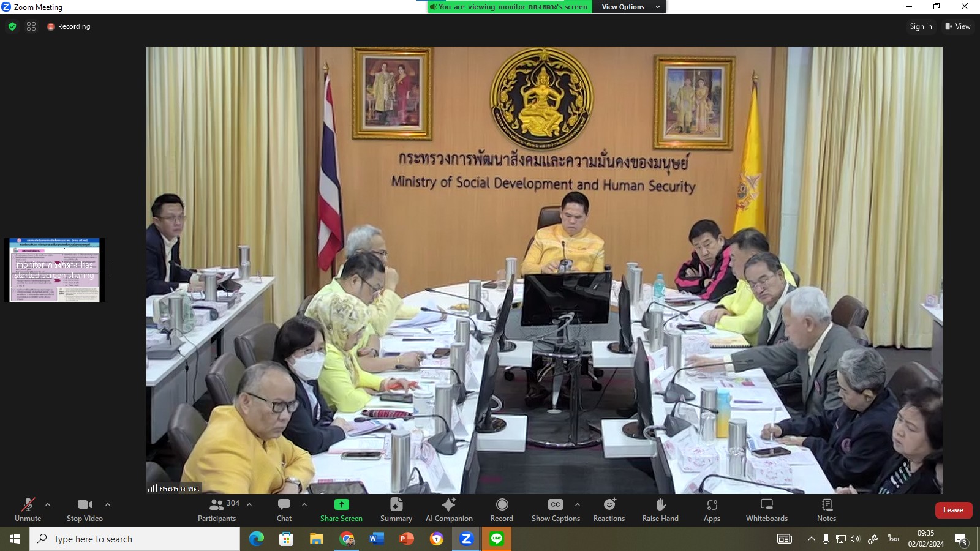Expand video options arrow beside Stop Video
The image size is (980, 551).
tap(108, 504)
